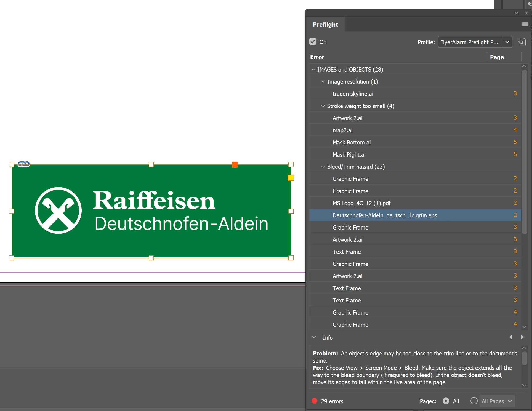Click the linked-file chain icon on the logo frame
Screen dimensions: 532x411
click(x=24, y=164)
